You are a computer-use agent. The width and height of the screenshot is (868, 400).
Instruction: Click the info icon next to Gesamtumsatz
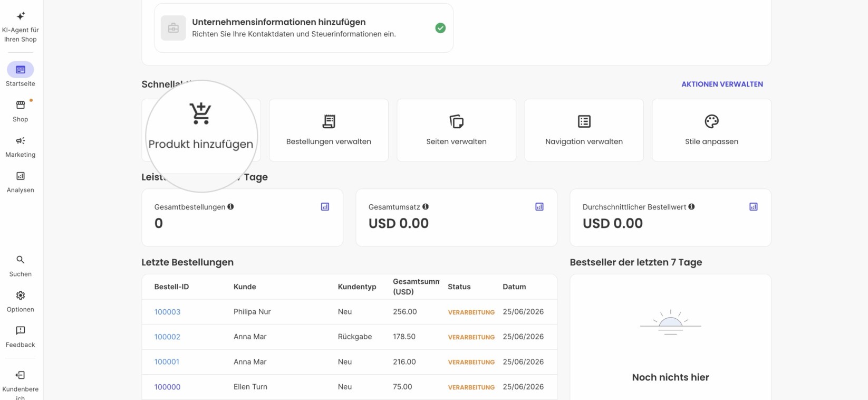click(x=426, y=207)
